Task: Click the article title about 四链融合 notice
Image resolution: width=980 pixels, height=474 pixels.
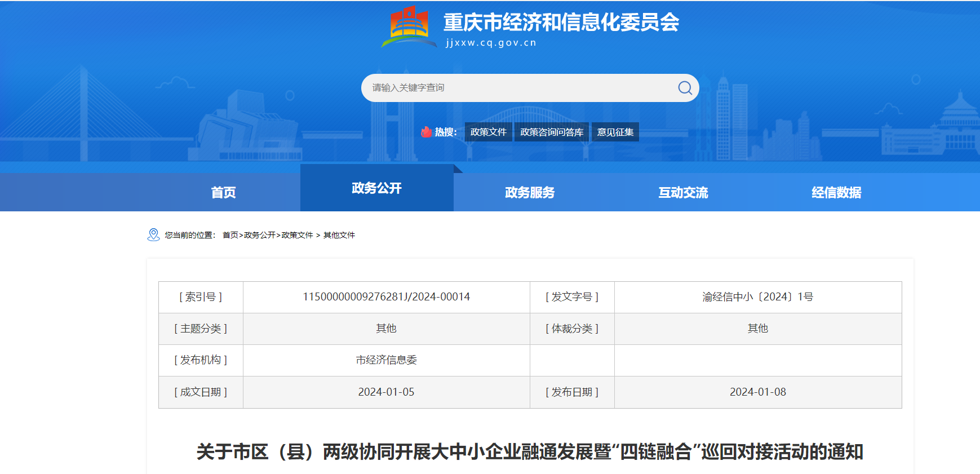Action: pyautogui.click(x=530, y=451)
